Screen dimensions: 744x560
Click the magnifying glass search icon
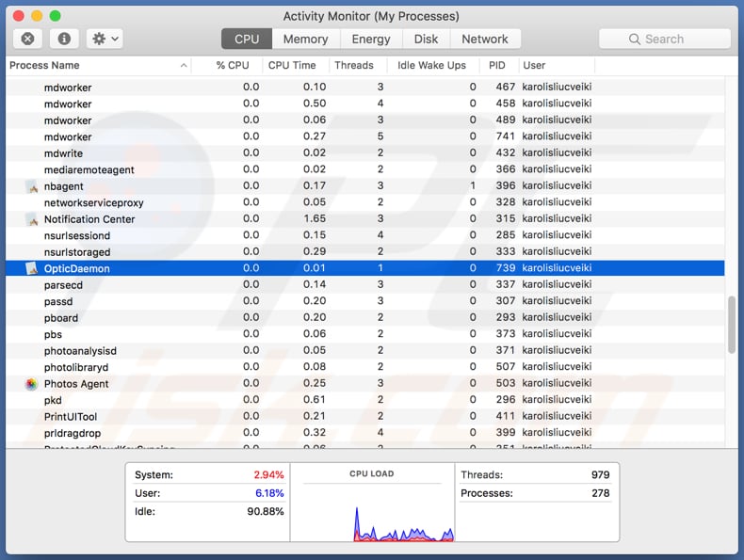point(636,40)
